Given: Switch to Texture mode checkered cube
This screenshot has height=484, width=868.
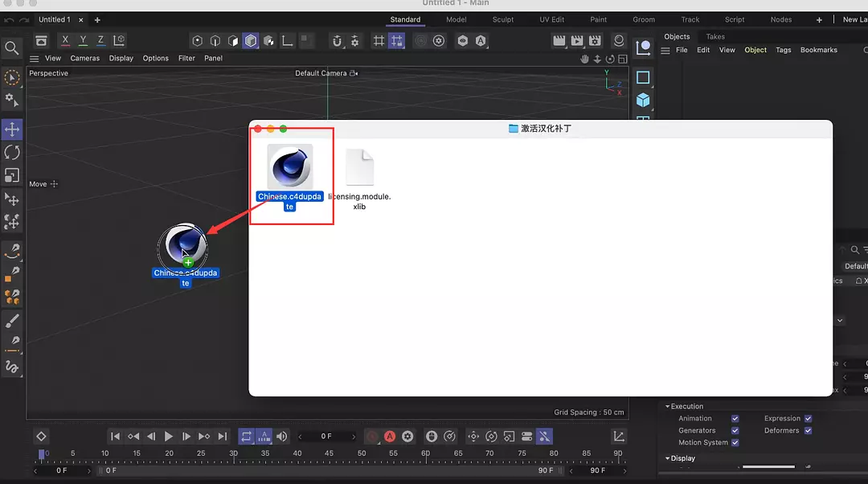Looking at the screenshot, I should point(269,41).
